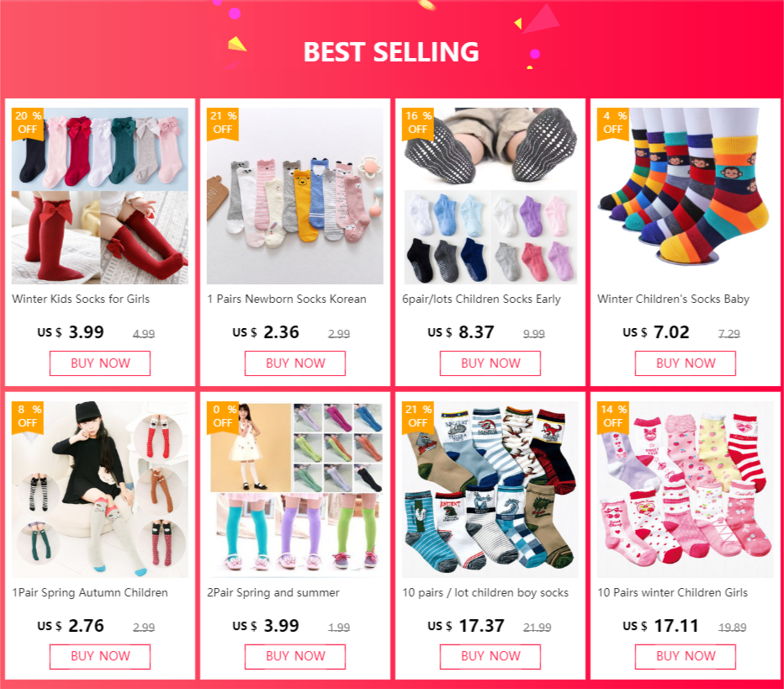Click the 8% OFF badge on knee socks
This screenshot has height=689, width=784.
(x=28, y=417)
